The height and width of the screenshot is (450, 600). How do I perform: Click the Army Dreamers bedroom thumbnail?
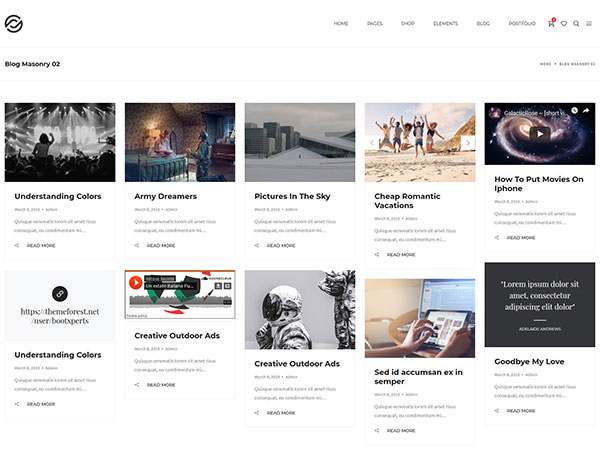tap(180, 142)
